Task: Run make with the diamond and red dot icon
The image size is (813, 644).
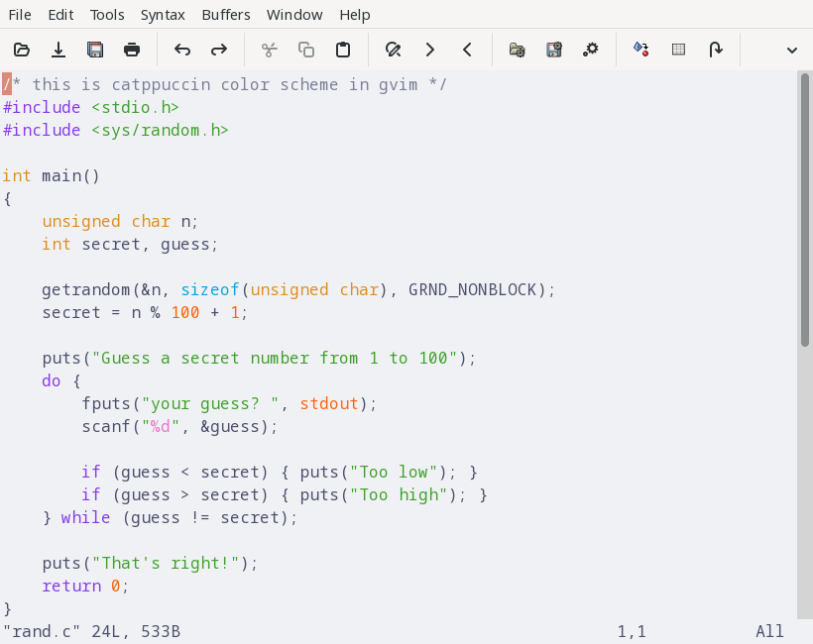Action: [640, 50]
